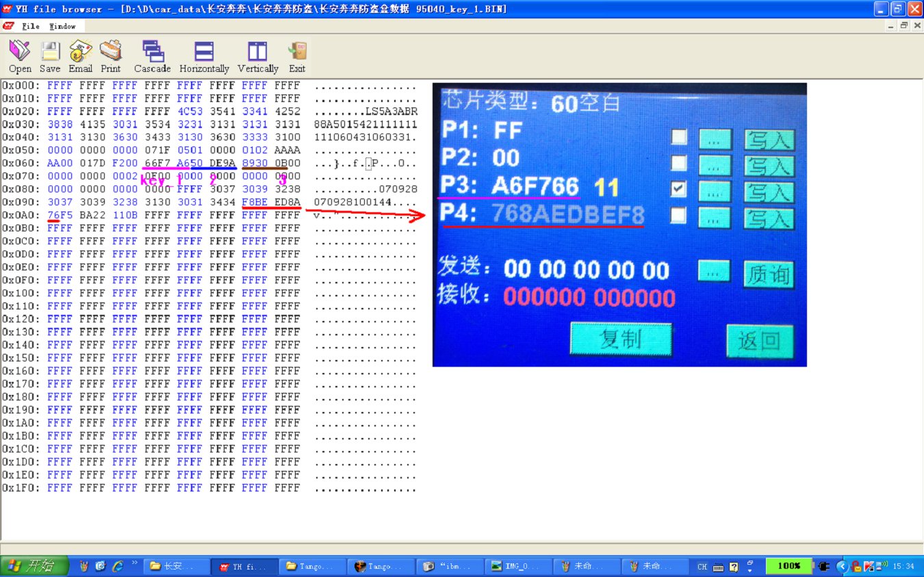Viewport: 924px width, 577px height.
Task: Click the 15:34 clock
Action: coord(904,567)
